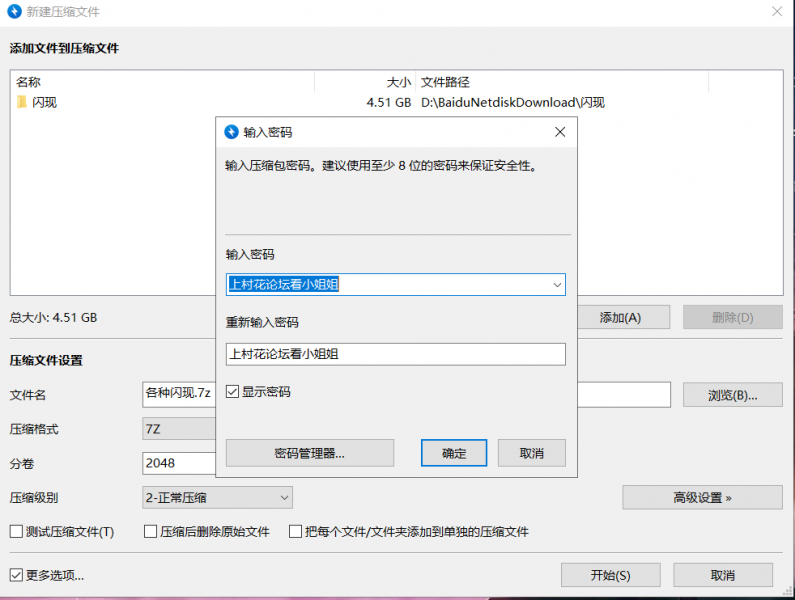The width and height of the screenshot is (795, 600).
Task: Click the 高级设置 button
Action: click(x=702, y=497)
